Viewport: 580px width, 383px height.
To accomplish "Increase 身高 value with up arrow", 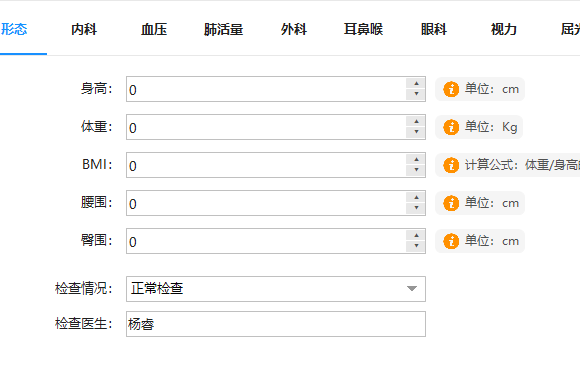I will click(x=416, y=84).
